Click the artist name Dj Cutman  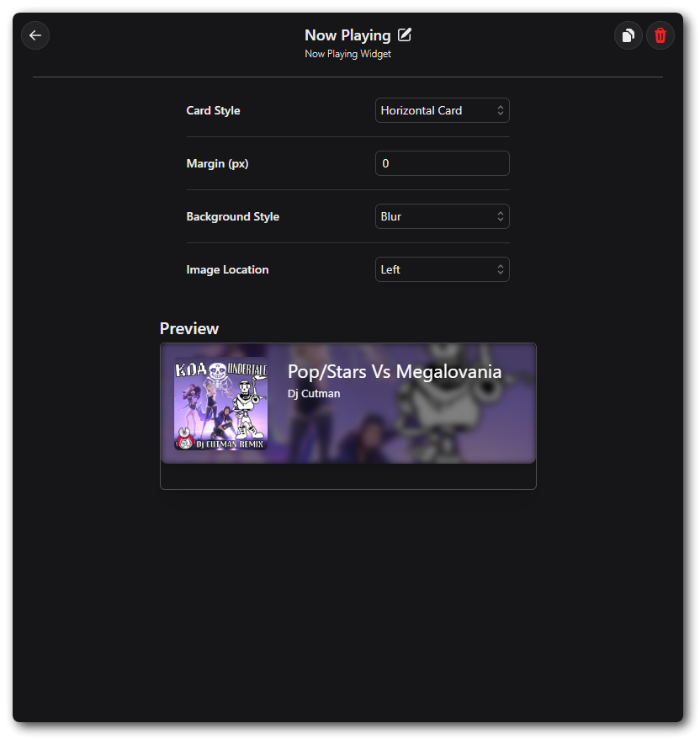(x=313, y=393)
